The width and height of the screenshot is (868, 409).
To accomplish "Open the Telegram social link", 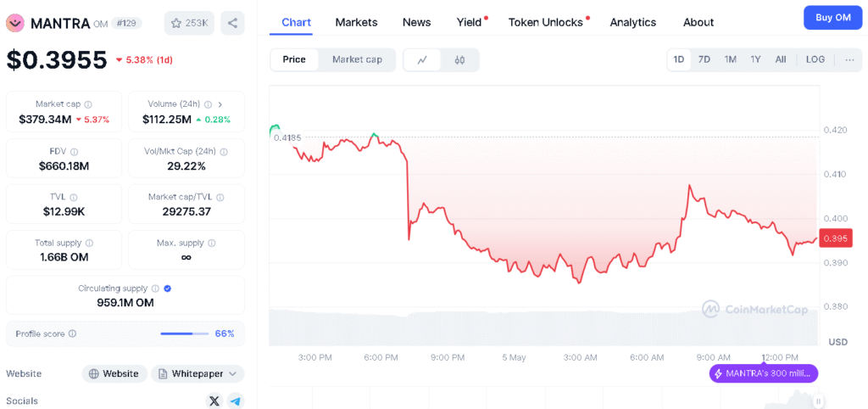I will pos(236,401).
